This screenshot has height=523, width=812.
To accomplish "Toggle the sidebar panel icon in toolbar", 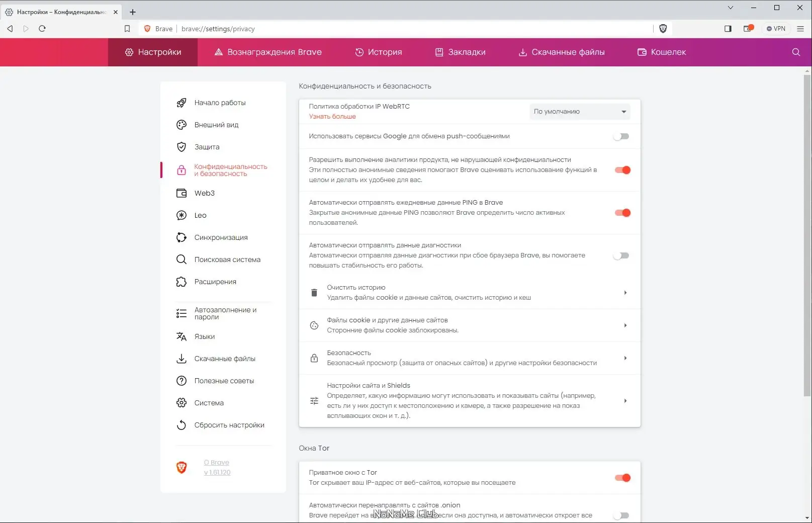I will [728, 29].
